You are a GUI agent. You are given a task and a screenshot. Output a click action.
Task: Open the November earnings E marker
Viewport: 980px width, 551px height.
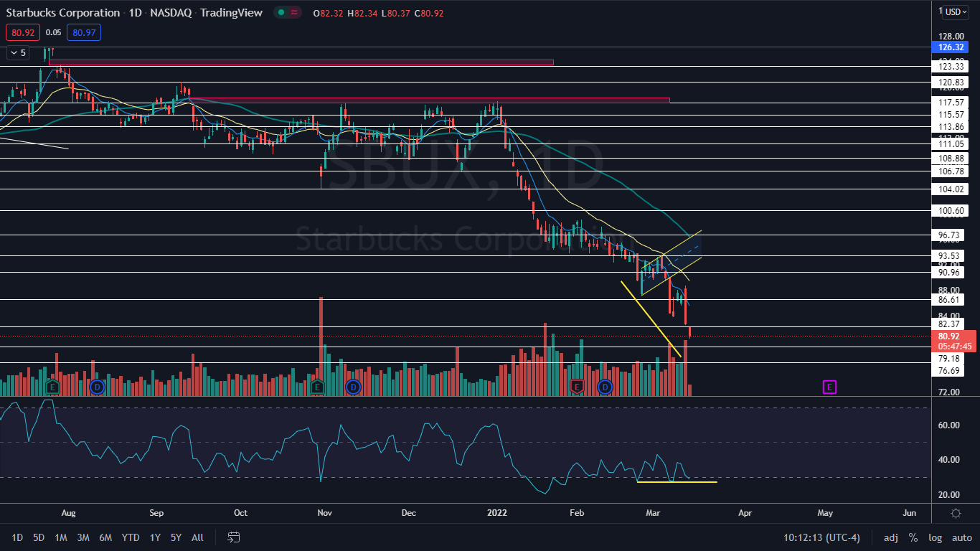pyautogui.click(x=317, y=387)
